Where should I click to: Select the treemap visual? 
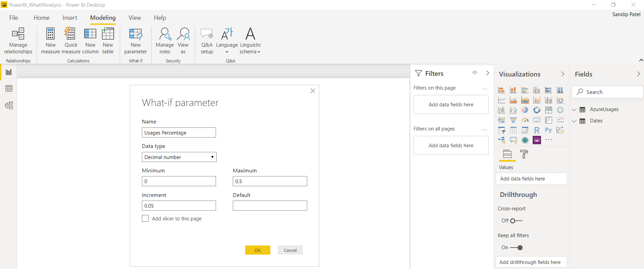click(548, 110)
